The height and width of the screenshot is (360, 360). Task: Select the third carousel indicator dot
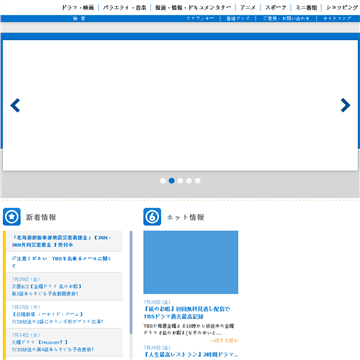(x=180, y=181)
